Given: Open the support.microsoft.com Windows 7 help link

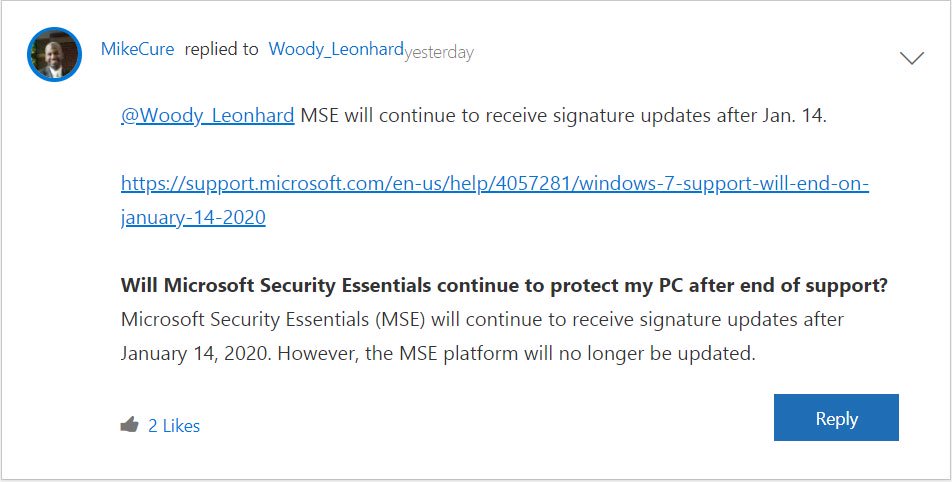Looking at the screenshot, I should pyautogui.click(x=495, y=183).
